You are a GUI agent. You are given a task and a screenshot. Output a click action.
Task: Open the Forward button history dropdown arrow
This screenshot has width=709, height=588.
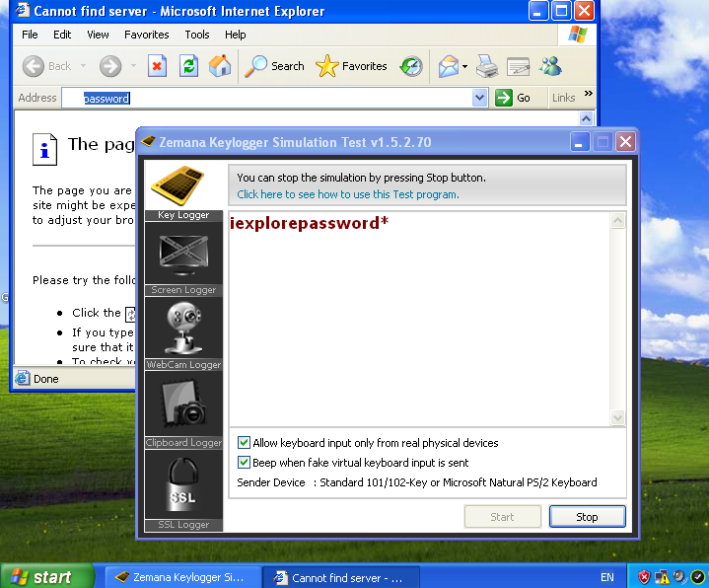point(133,66)
